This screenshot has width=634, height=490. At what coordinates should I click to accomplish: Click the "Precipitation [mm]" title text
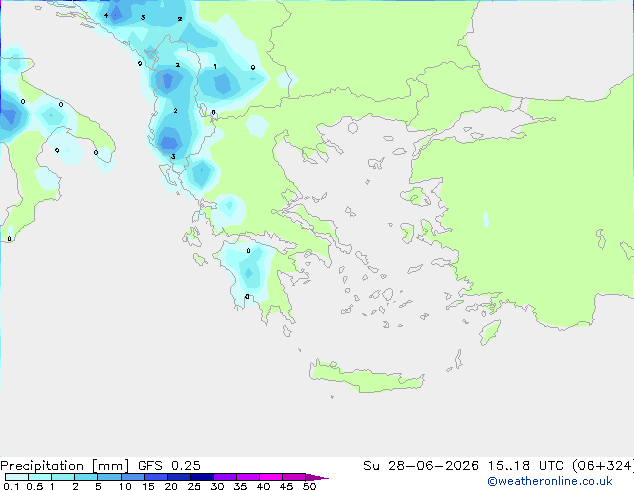[64, 466]
